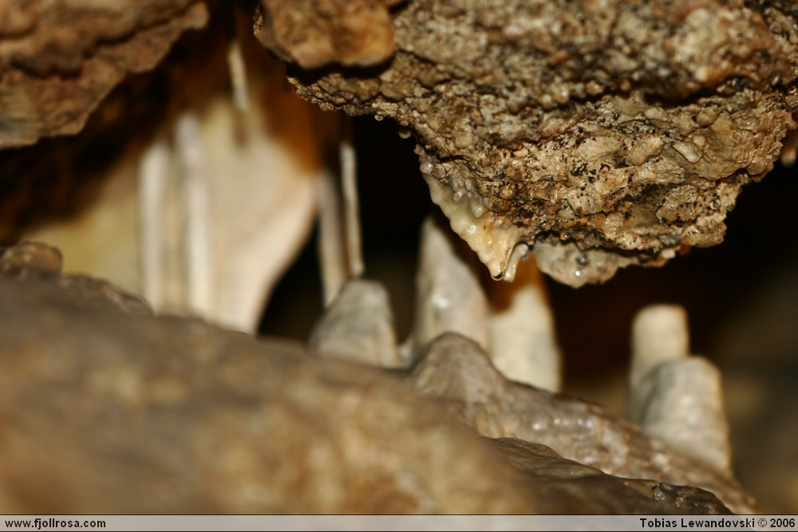The image size is (798, 532).
Task: Click the www.fjollrosa.com website text
Action: pos(55,523)
